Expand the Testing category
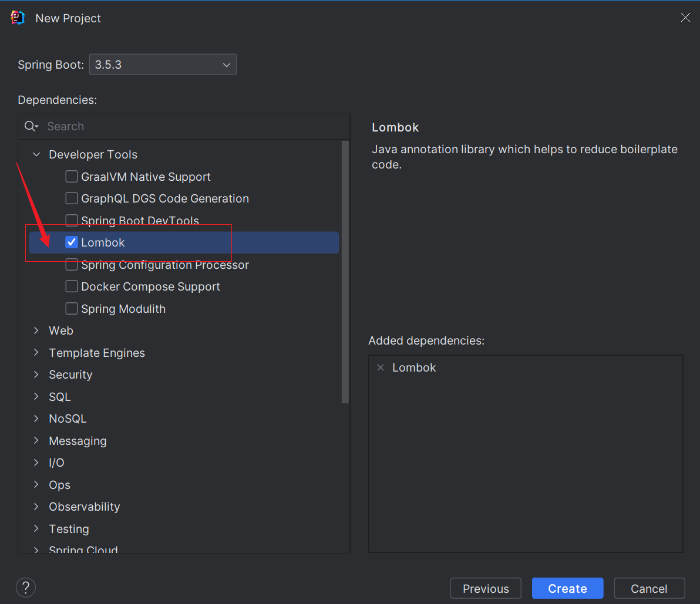The height and width of the screenshot is (604, 700). click(36, 528)
